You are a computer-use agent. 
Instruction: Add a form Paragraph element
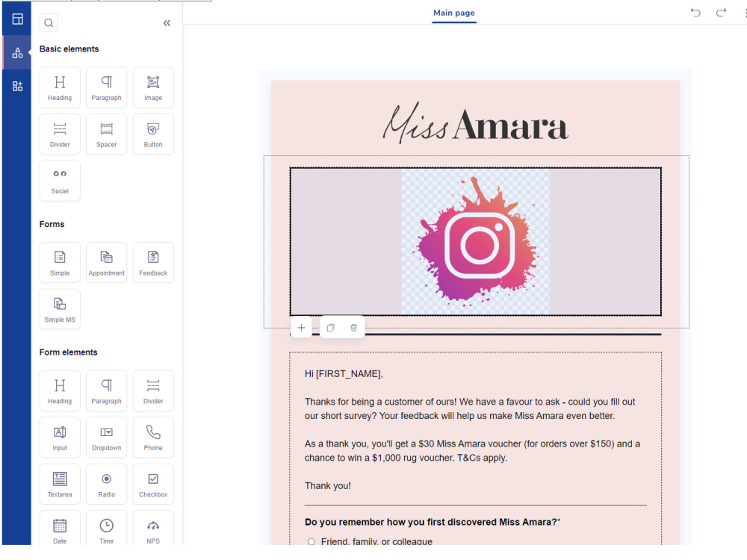pyautogui.click(x=106, y=391)
